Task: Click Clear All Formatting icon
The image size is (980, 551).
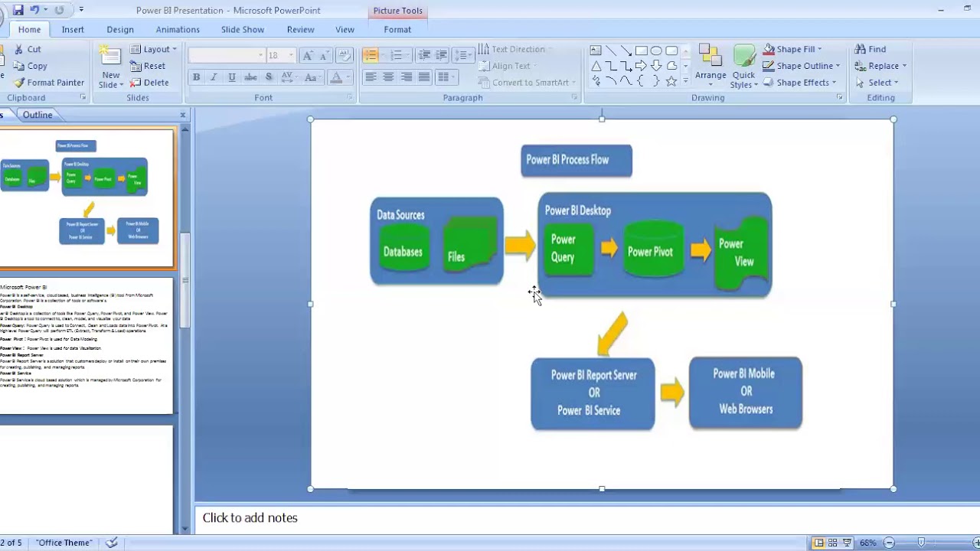Action: pyautogui.click(x=344, y=56)
